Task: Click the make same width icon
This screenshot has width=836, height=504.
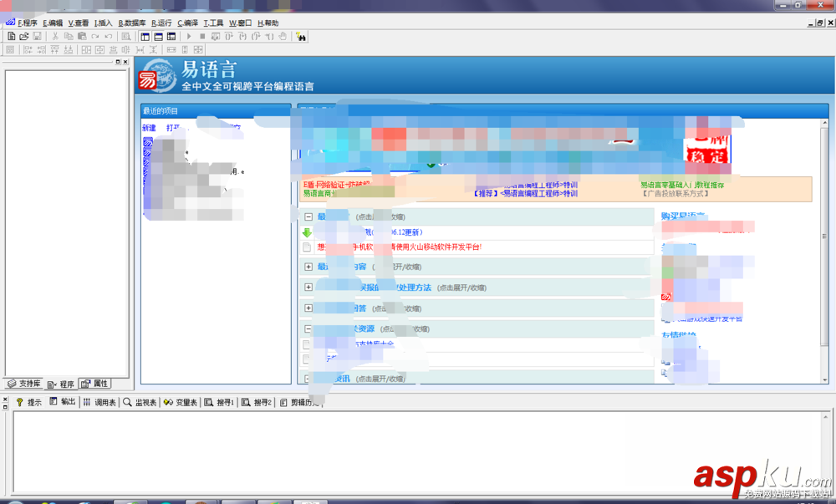Action: [x=171, y=49]
